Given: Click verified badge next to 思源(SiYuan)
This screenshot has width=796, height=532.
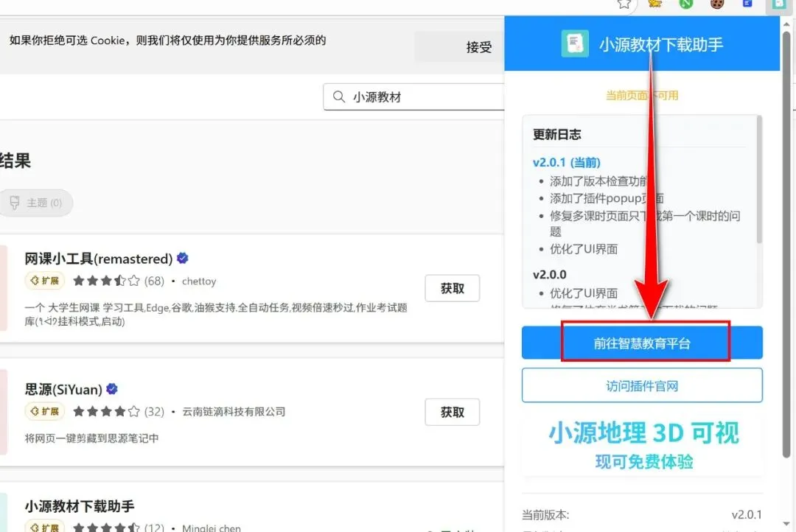Looking at the screenshot, I should click(112, 389).
